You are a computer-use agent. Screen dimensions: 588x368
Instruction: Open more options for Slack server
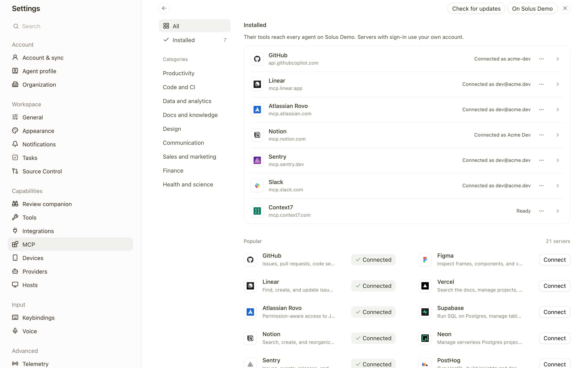coord(541,185)
